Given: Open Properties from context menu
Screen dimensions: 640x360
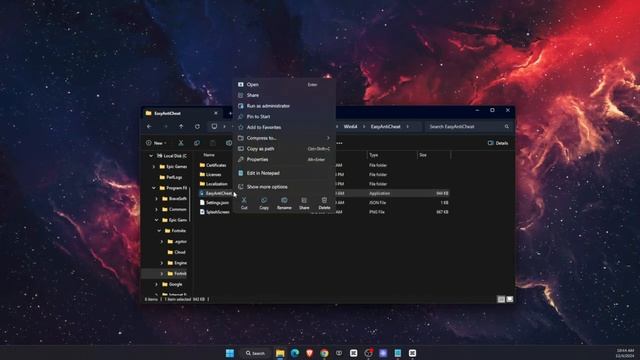Looking at the screenshot, I should pyautogui.click(x=284, y=160).
